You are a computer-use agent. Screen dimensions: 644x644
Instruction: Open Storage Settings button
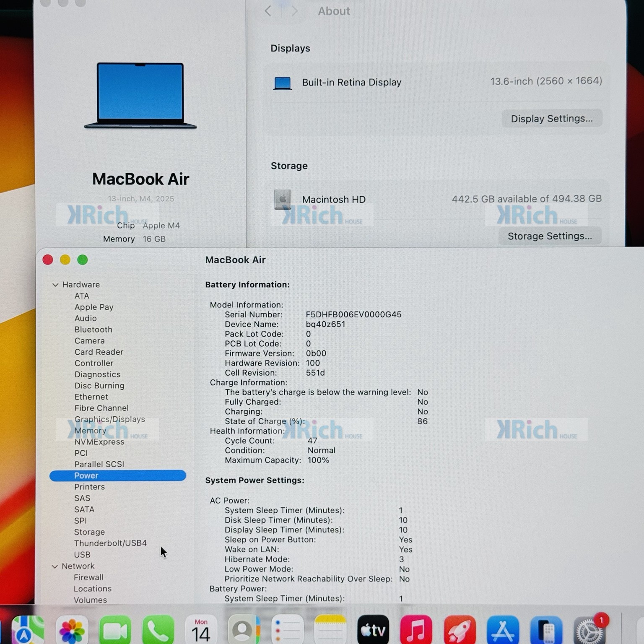pyautogui.click(x=550, y=236)
